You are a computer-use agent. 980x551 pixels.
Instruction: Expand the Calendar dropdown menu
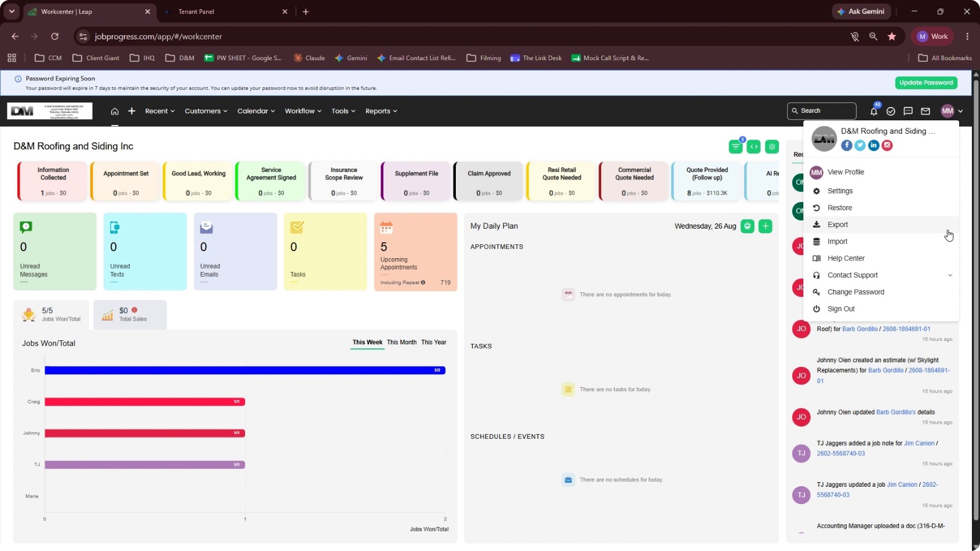[256, 111]
